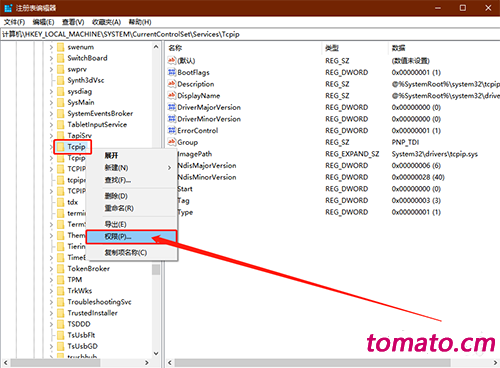Screen dimensions: 500x368
Task: Open the 收藏夹(A) menu
Action: pyautogui.click(x=106, y=22)
